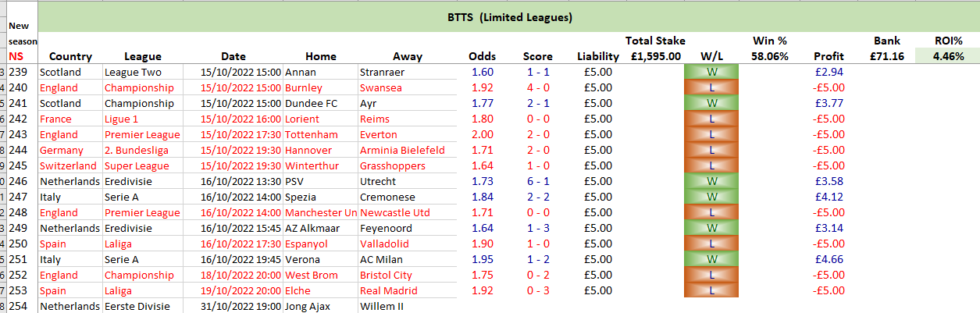Click the 31/10/2022 19:00 date cell
The width and height of the screenshot is (980, 313).
(x=240, y=306)
